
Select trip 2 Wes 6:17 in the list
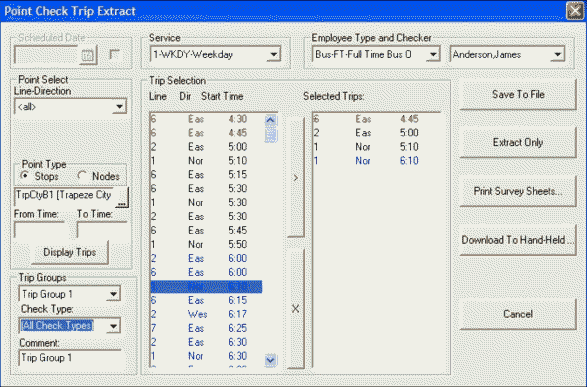coord(207,314)
